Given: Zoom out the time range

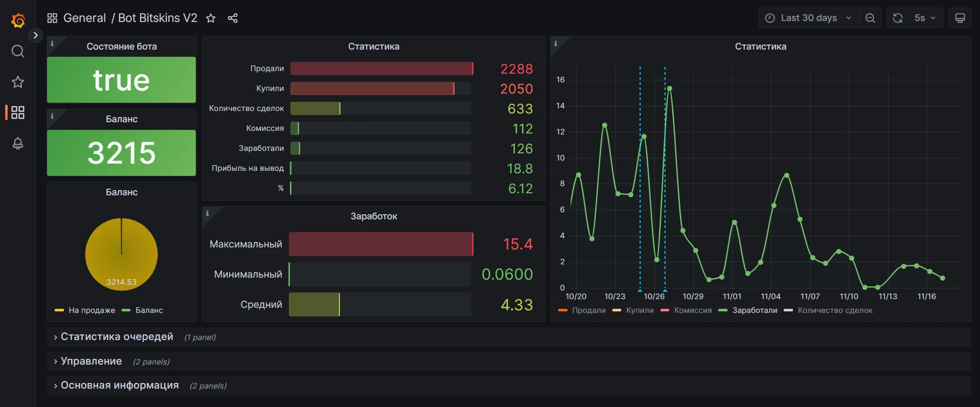Looking at the screenshot, I should (870, 18).
